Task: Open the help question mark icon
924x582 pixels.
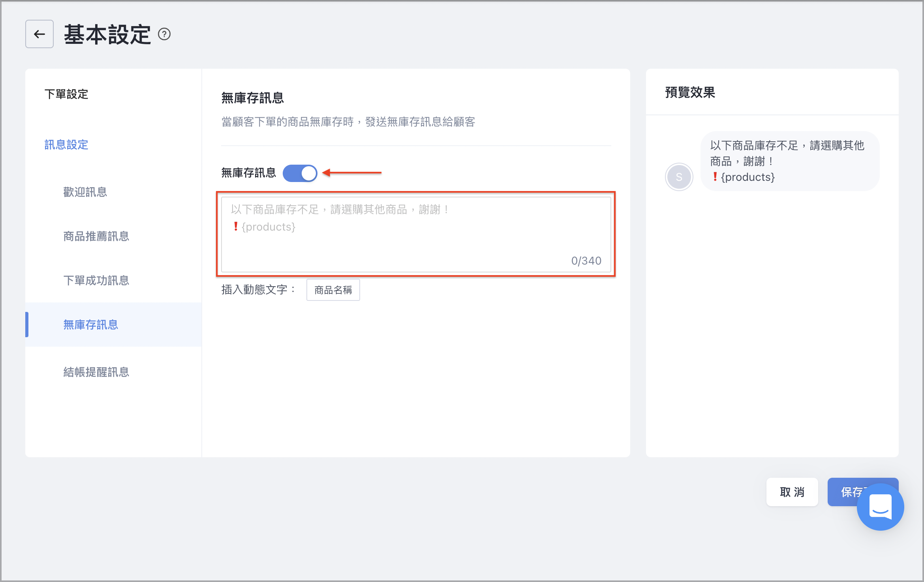Action: (x=164, y=34)
